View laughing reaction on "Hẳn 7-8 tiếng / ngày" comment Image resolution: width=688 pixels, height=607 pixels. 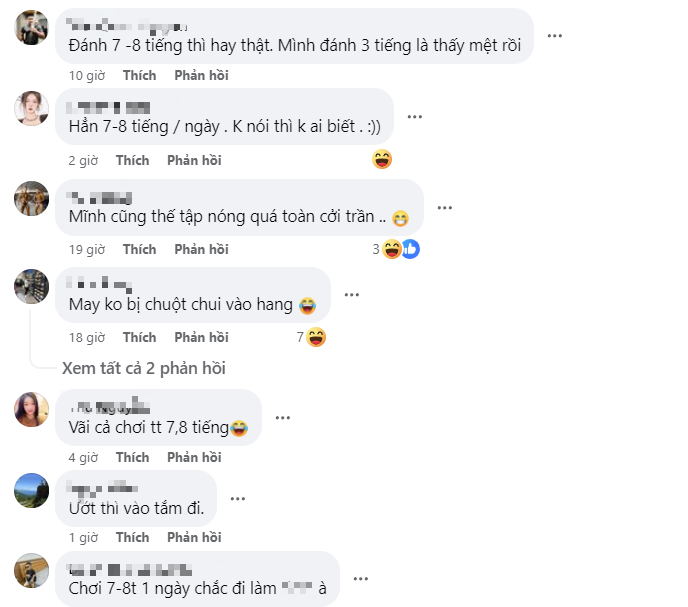(381, 159)
